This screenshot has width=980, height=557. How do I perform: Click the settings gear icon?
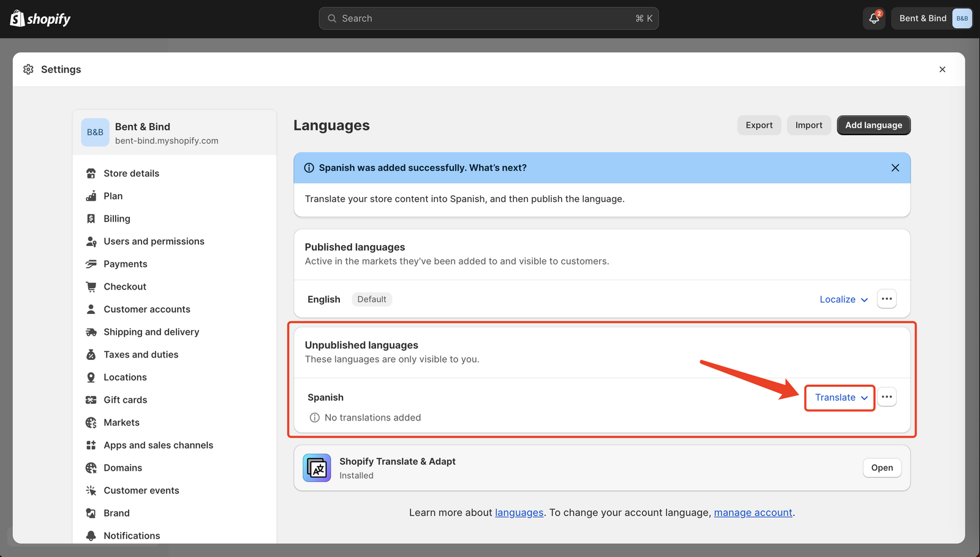pyautogui.click(x=28, y=70)
